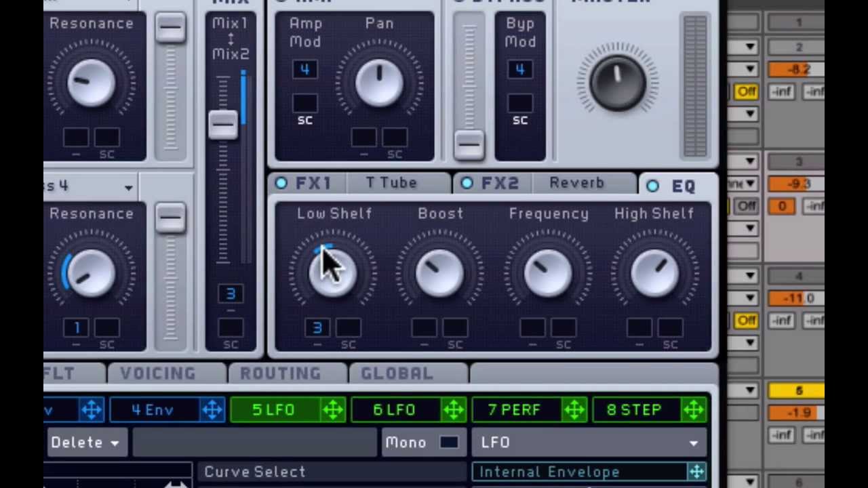This screenshot has width=868, height=488.
Task: Click the orange 0 button in the DAW mixer
Action: click(x=781, y=205)
